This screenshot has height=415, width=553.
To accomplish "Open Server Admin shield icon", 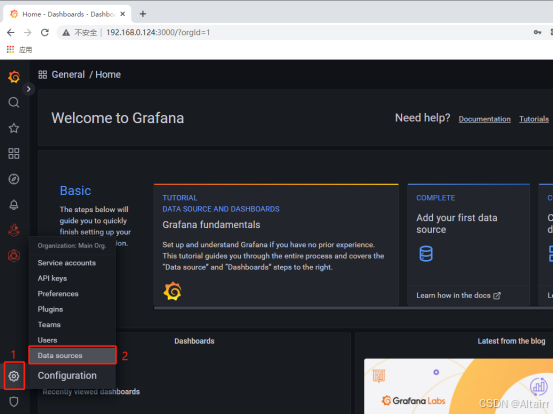I will pos(14,402).
